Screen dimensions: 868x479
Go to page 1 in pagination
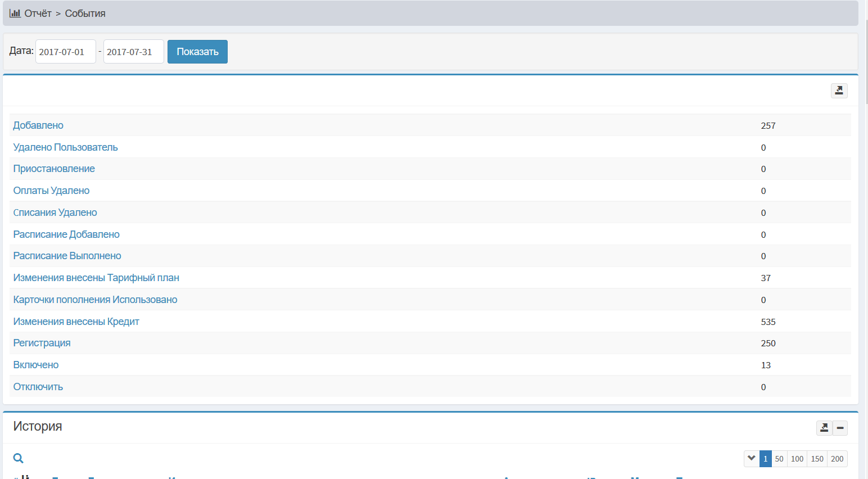pyautogui.click(x=765, y=459)
